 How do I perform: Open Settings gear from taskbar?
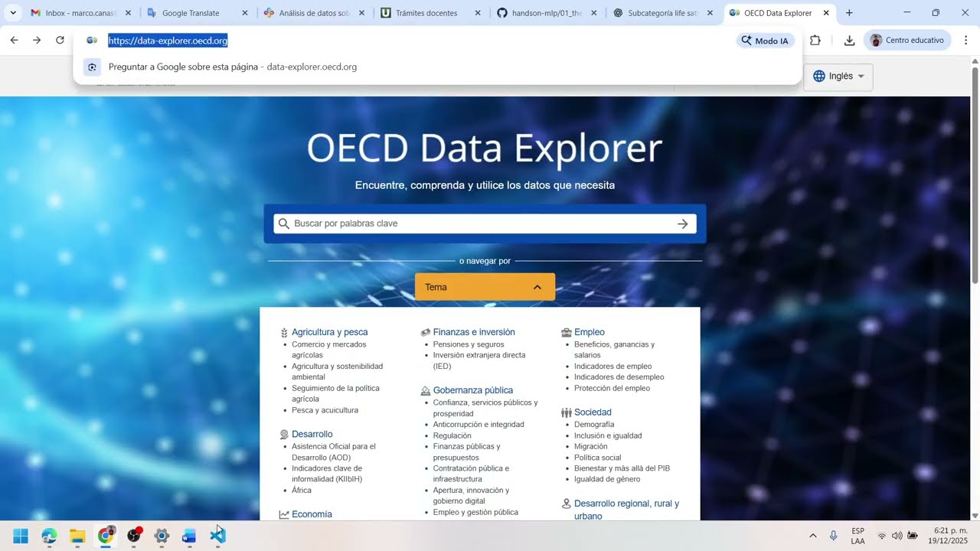[x=162, y=536]
